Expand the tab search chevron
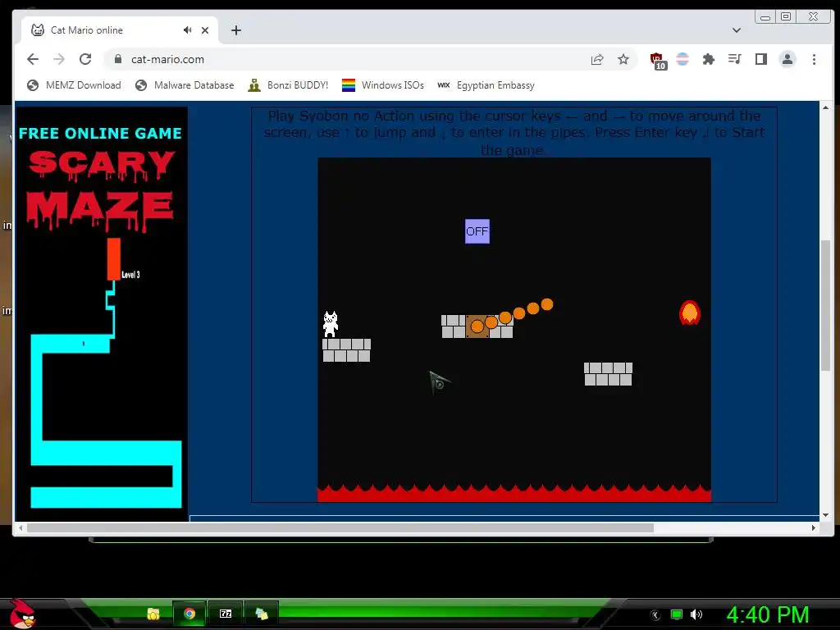Screen dimensions: 840x630 tap(737, 30)
